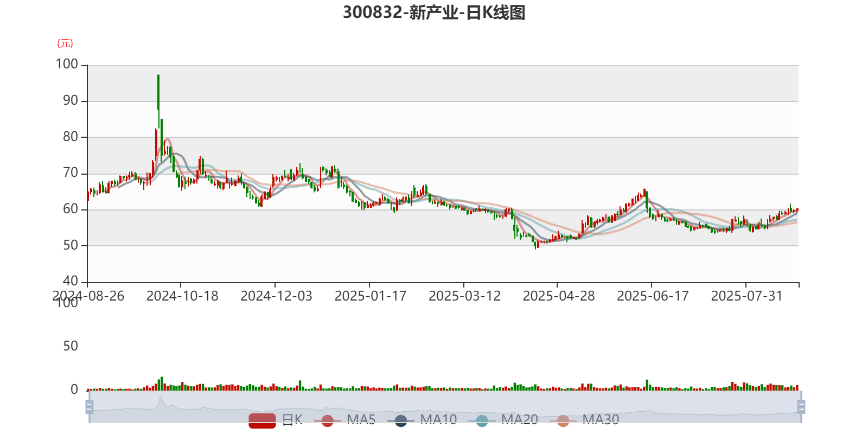Screen dimensions: 868x434
Task: Toggle the MA30 line legend
Action: tap(584, 420)
